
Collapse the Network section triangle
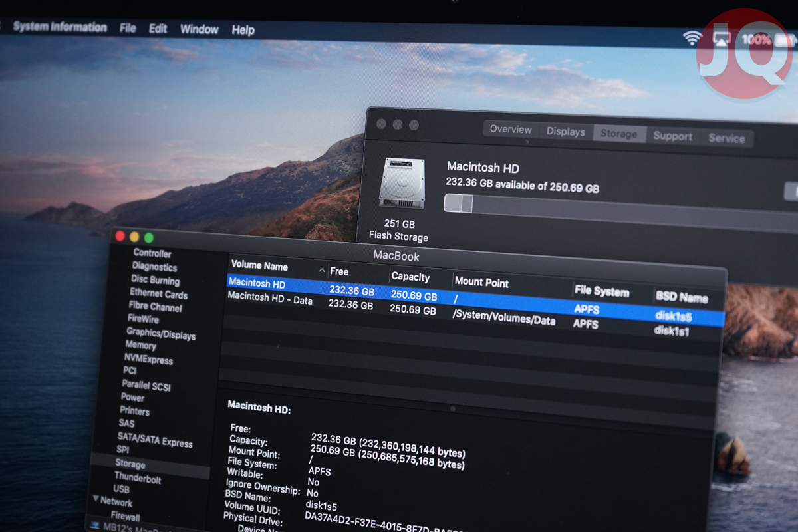point(96,499)
